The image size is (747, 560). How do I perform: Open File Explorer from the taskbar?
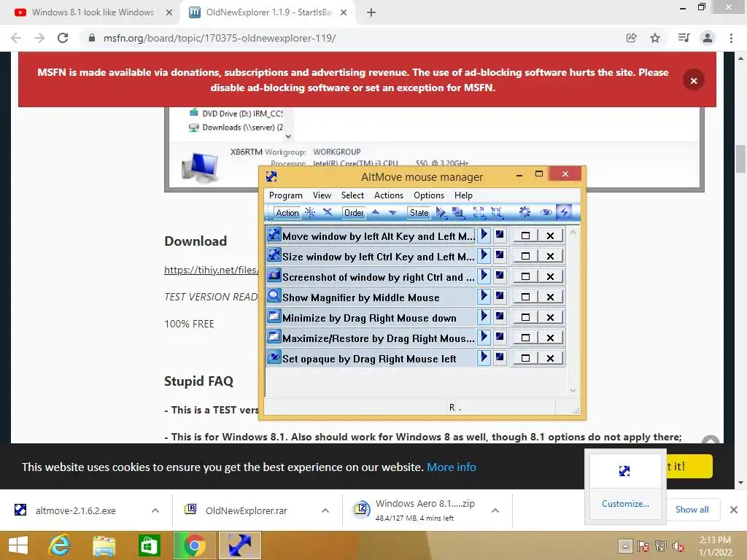click(104, 545)
